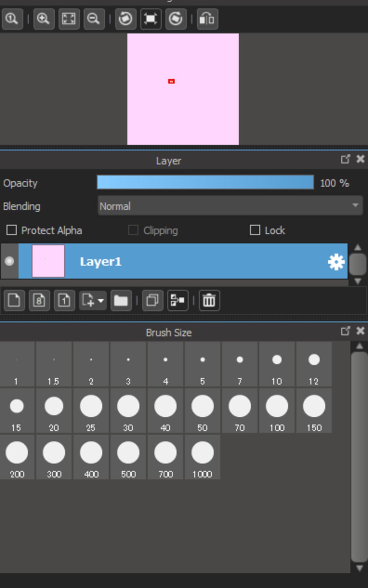Choose brush size 10
Screen dimensions: 368x588
coord(277,364)
